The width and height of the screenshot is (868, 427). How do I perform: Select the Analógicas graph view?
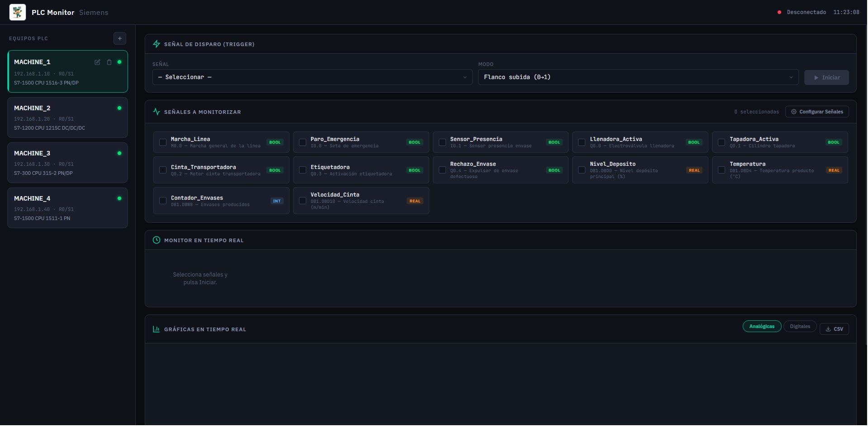tap(762, 326)
